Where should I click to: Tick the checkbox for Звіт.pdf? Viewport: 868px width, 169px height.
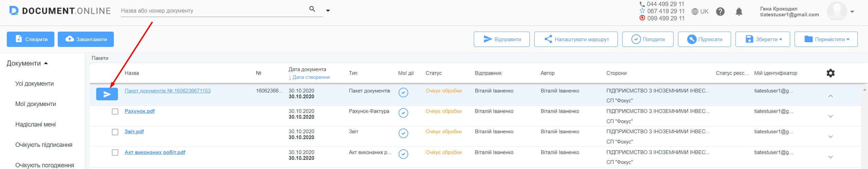click(115, 132)
